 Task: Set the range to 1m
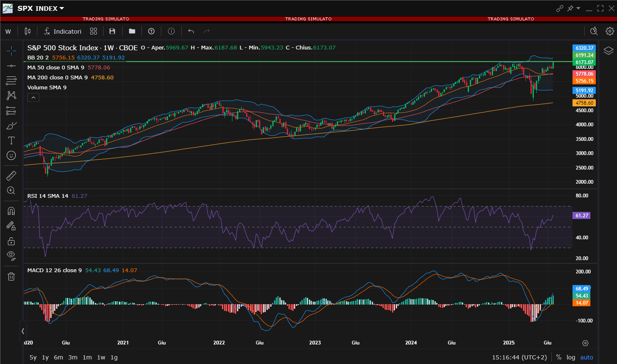pyautogui.click(x=87, y=357)
